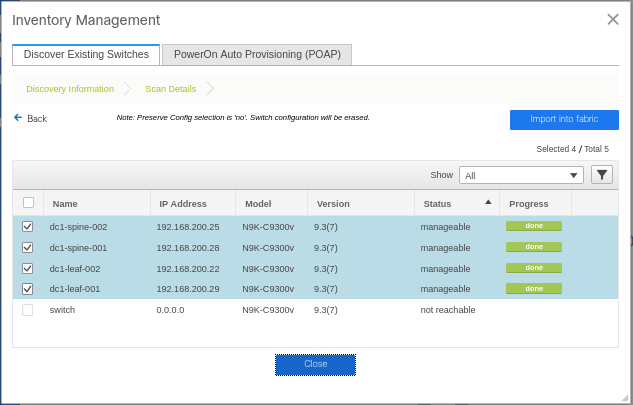Select the Discover Existing Switches tab
The width and height of the screenshot is (633, 405).
[86, 55]
